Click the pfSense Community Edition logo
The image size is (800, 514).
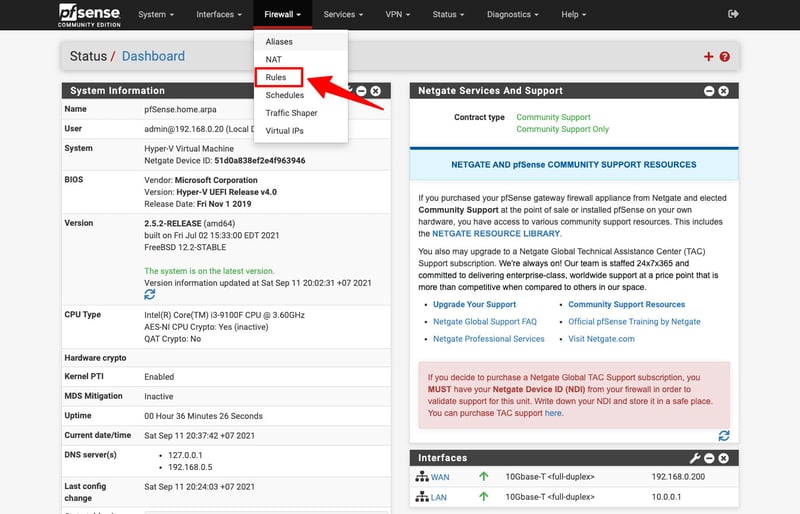click(x=89, y=15)
